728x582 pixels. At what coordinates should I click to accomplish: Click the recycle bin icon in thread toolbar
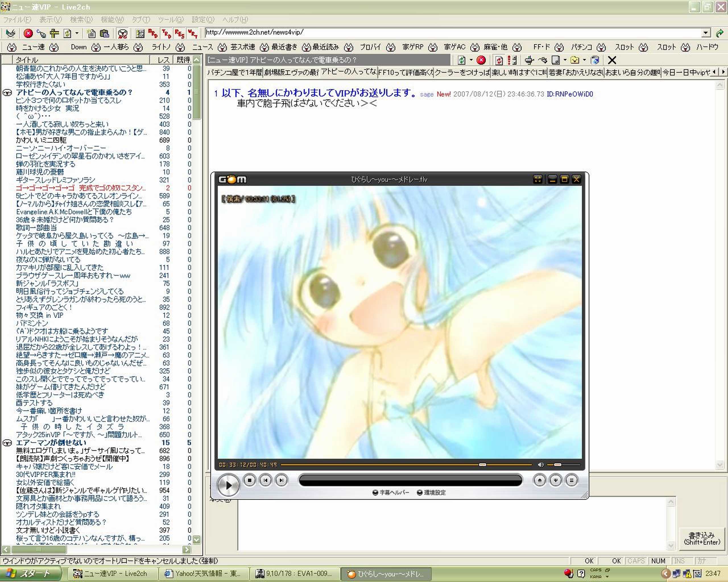pos(595,60)
